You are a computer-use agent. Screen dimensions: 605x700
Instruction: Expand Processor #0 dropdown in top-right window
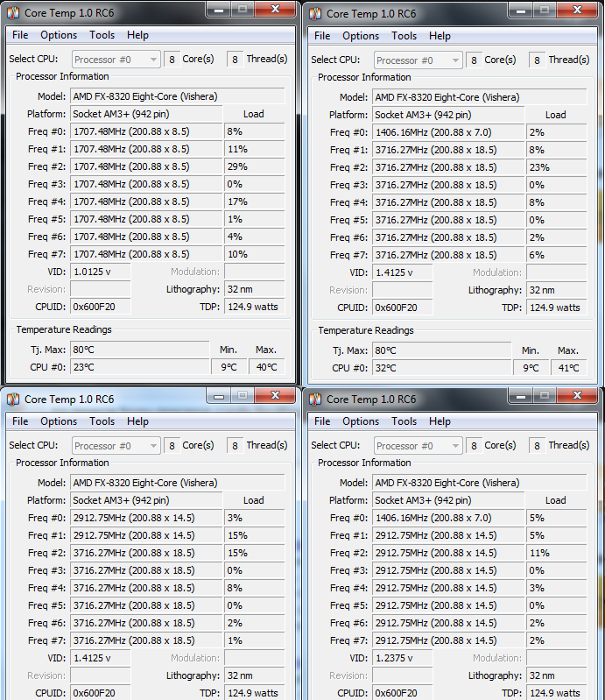pyautogui.click(x=418, y=60)
